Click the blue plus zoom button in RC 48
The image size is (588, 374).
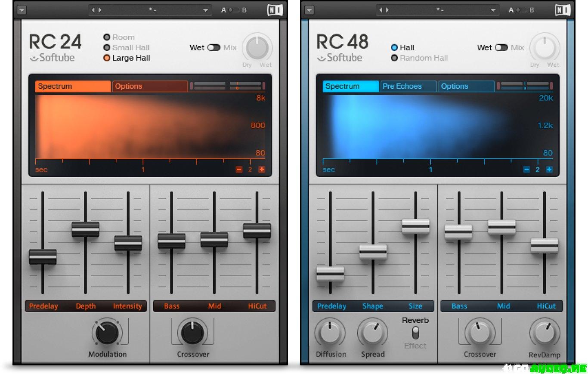pos(549,170)
